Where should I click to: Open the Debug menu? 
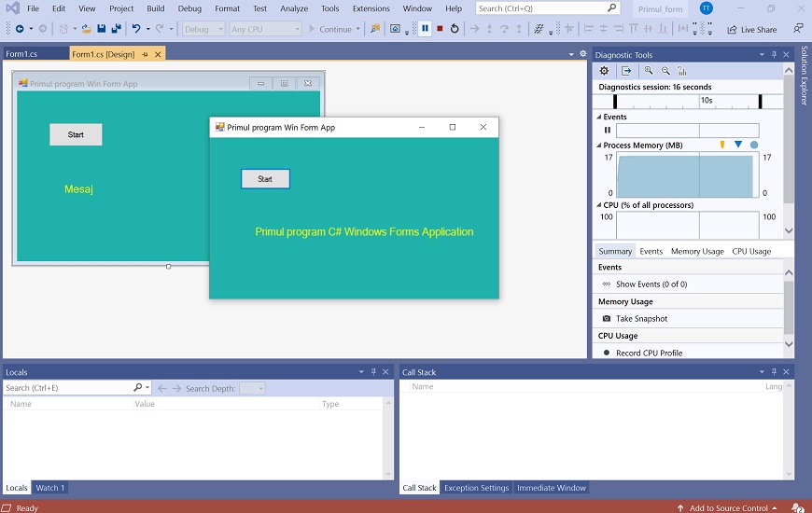[x=189, y=8]
